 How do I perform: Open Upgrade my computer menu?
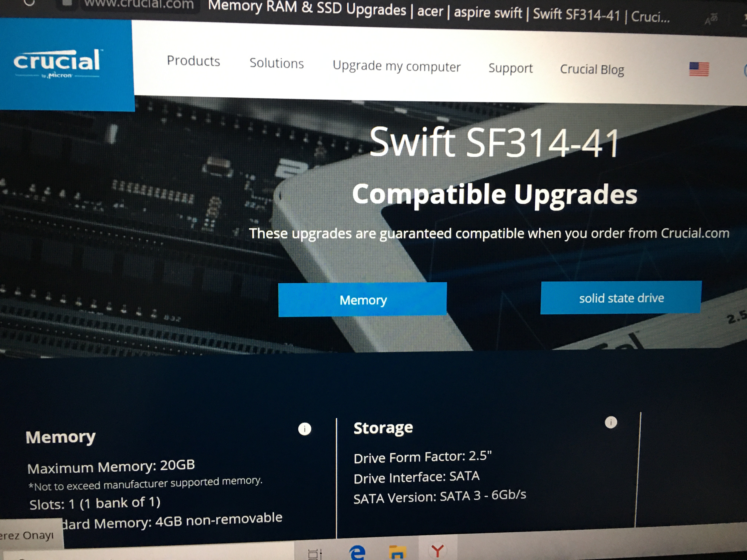(x=396, y=66)
